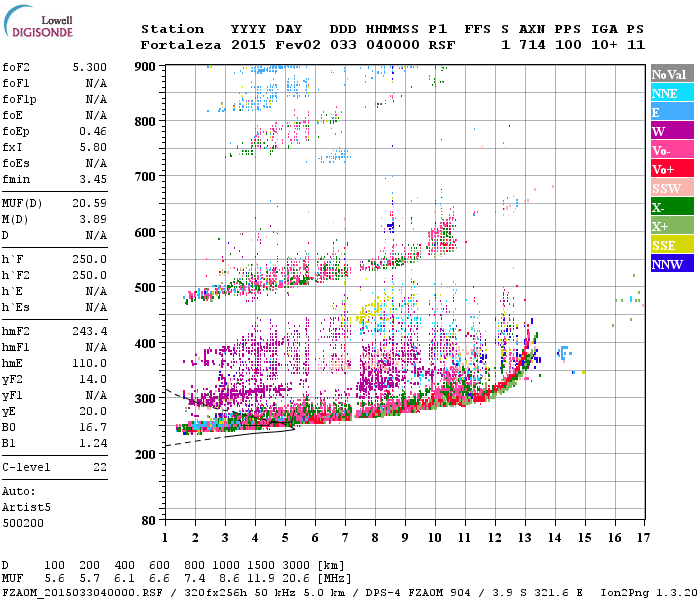The height and width of the screenshot is (600, 700).
Task: Click the h`F value 250.0
Action: click(x=90, y=259)
